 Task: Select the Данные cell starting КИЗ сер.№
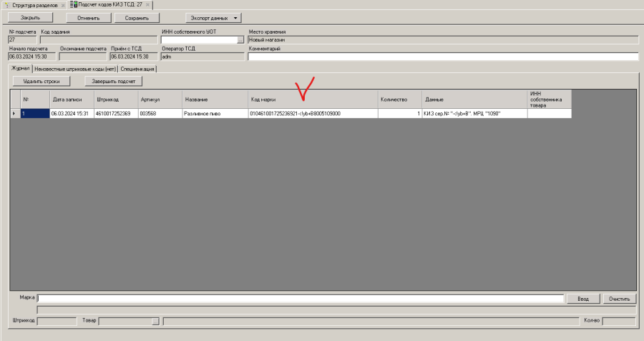coord(475,113)
